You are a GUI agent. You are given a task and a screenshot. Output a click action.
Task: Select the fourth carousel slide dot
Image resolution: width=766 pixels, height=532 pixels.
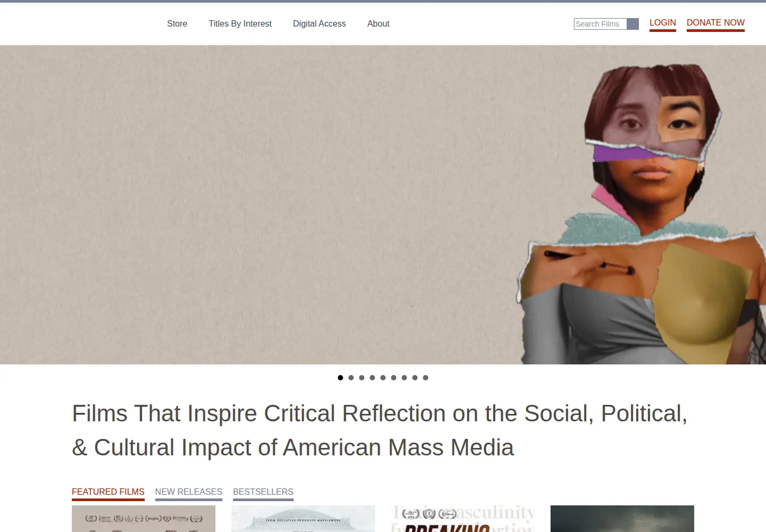[x=372, y=378]
